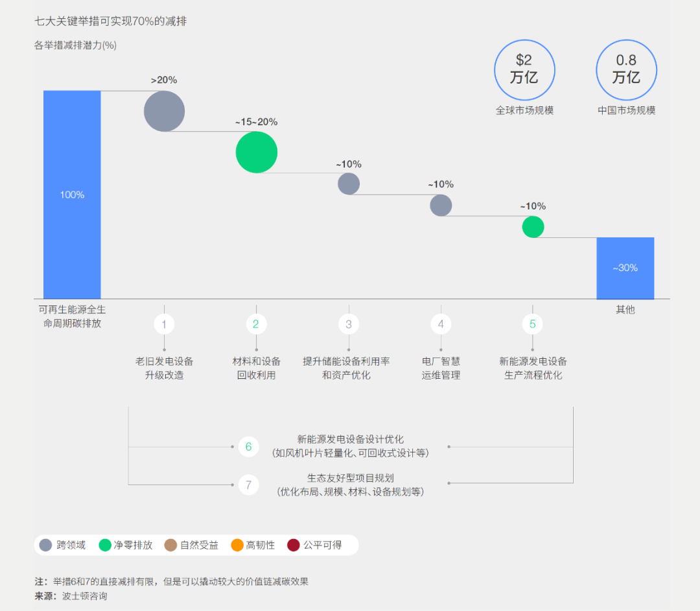This screenshot has height=611, width=700.
Task: Select the blue ~30% 其他 bar
Action: (x=625, y=268)
